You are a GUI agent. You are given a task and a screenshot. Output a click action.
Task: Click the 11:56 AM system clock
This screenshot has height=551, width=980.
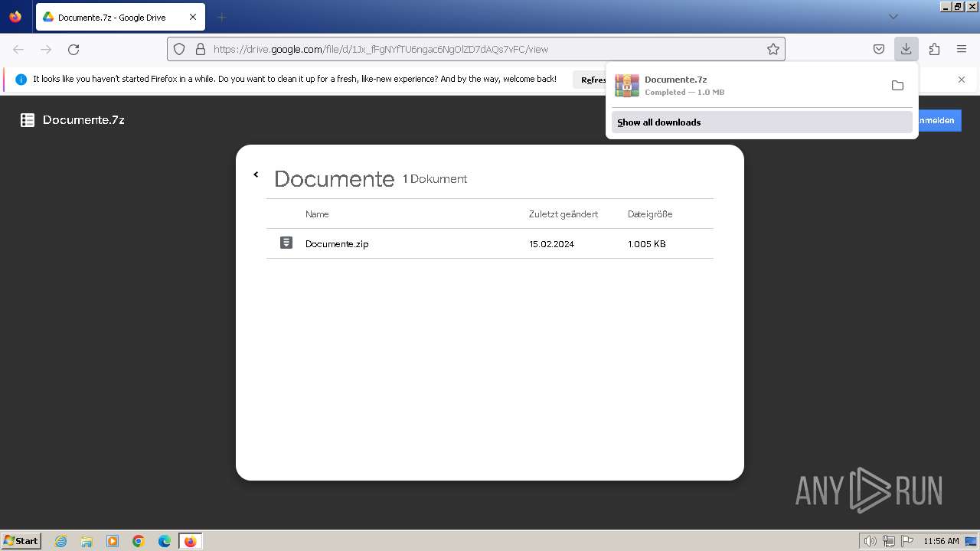[941, 541]
